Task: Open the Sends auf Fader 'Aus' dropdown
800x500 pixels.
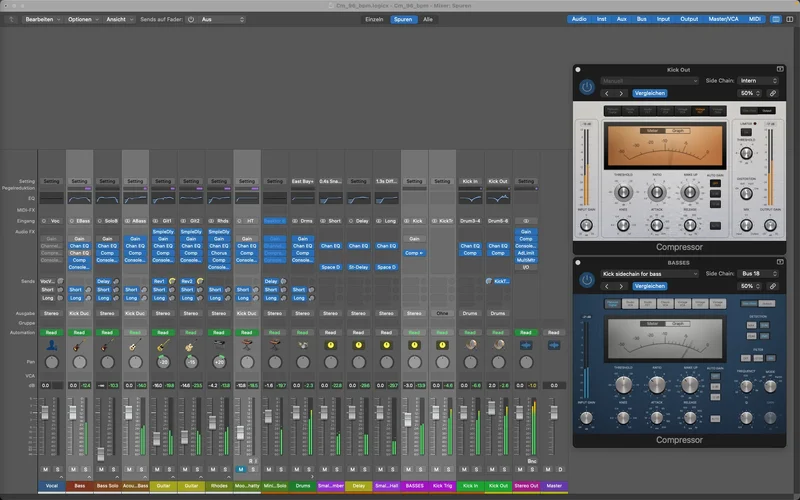Action: pos(222,19)
